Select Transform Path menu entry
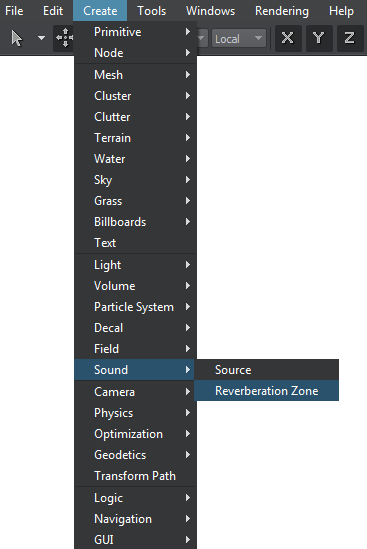Viewport: 367px width, 549px height. click(135, 476)
